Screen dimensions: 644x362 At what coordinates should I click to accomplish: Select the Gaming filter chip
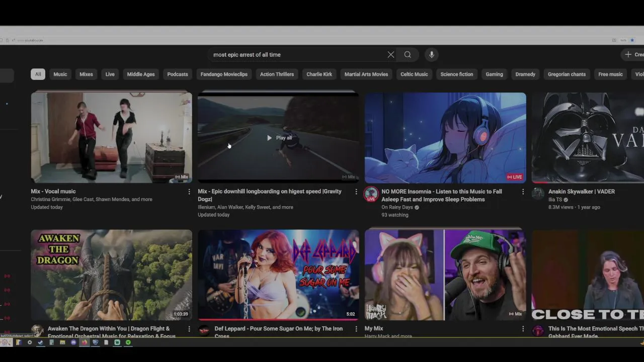tap(494, 74)
